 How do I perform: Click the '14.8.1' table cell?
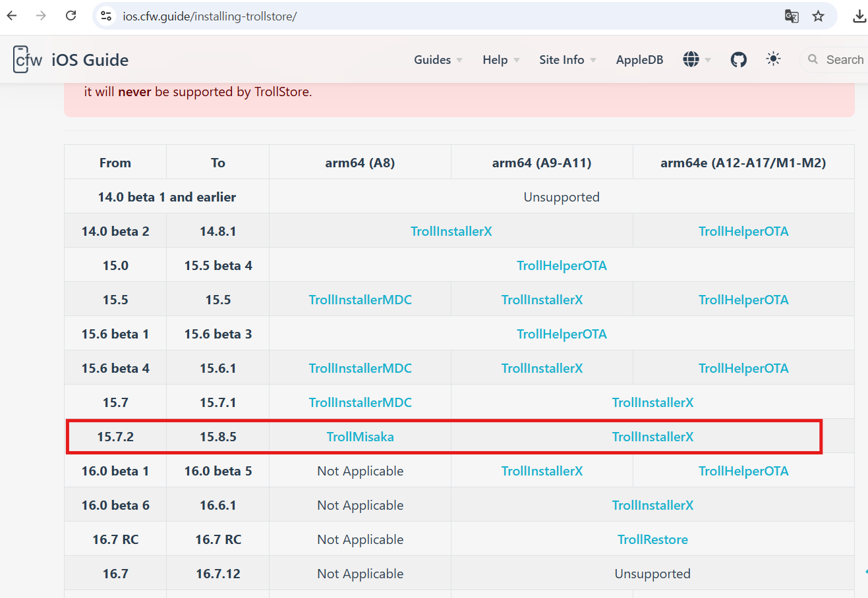click(x=218, y=231)
